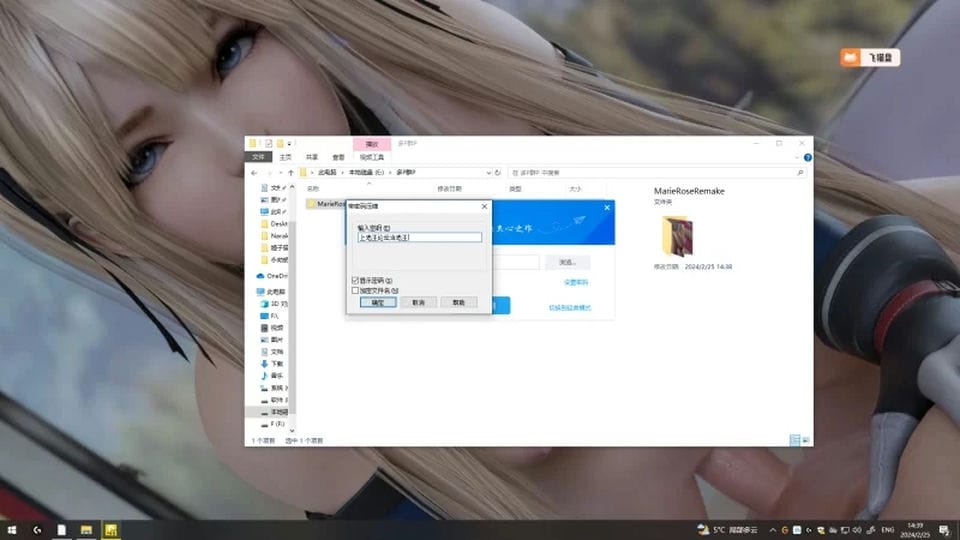
Task: Click the Properties icon in the title bar toolbar
Action: (268, 144)
